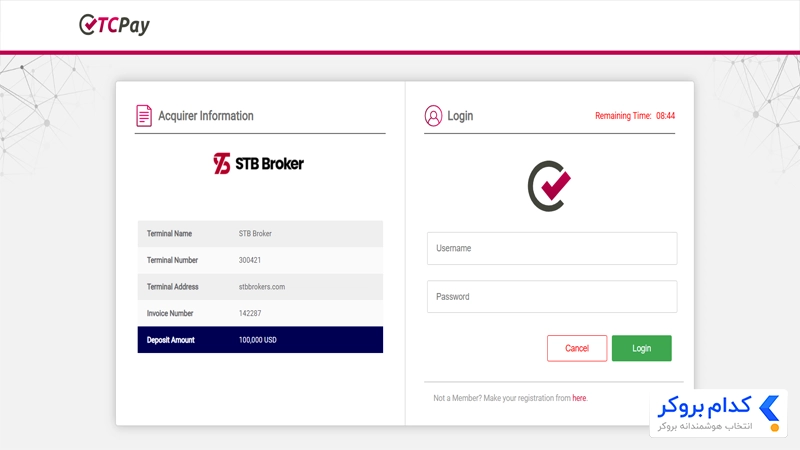Select the invoice number 142287
The image size is (800, 450).
click(250, 313)
